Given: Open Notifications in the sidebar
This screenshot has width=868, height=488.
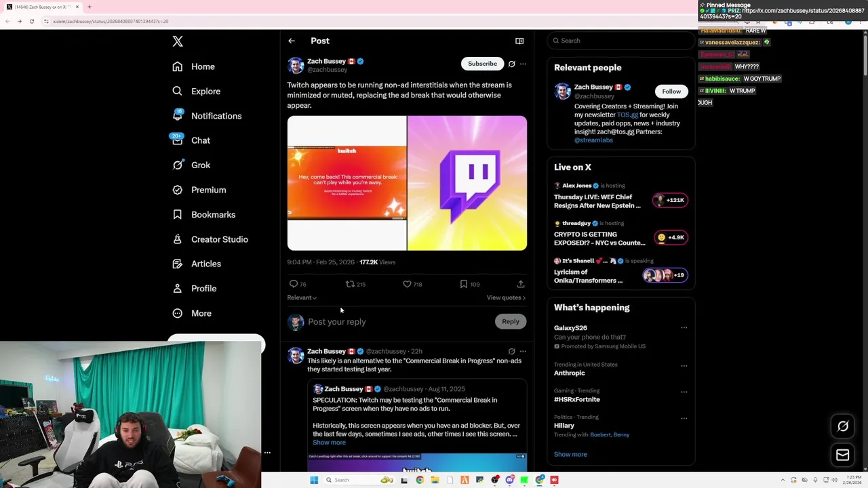Looking at the screenshot, I should click(x=206, y=116).
